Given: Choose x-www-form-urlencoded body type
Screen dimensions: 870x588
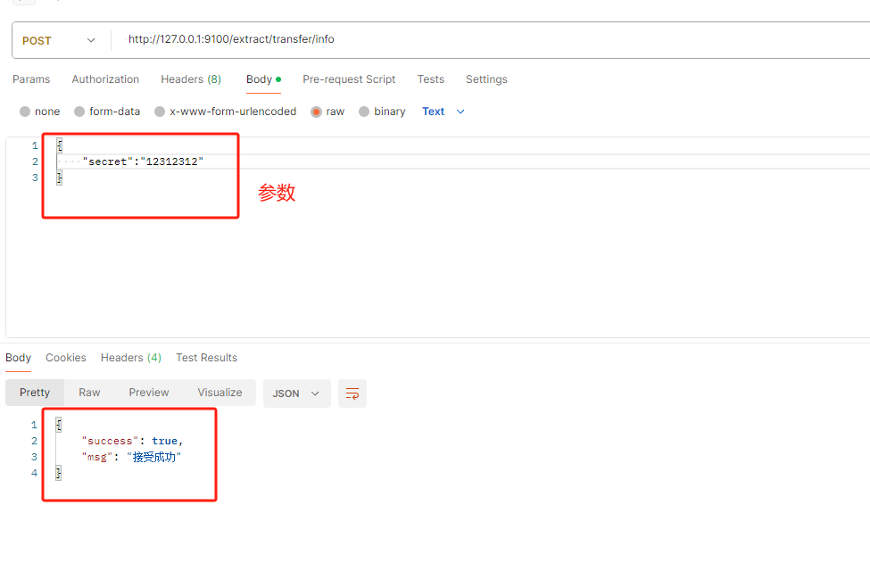Looking at the screenshot, I should pyautogui.click(x=160, y=112).
